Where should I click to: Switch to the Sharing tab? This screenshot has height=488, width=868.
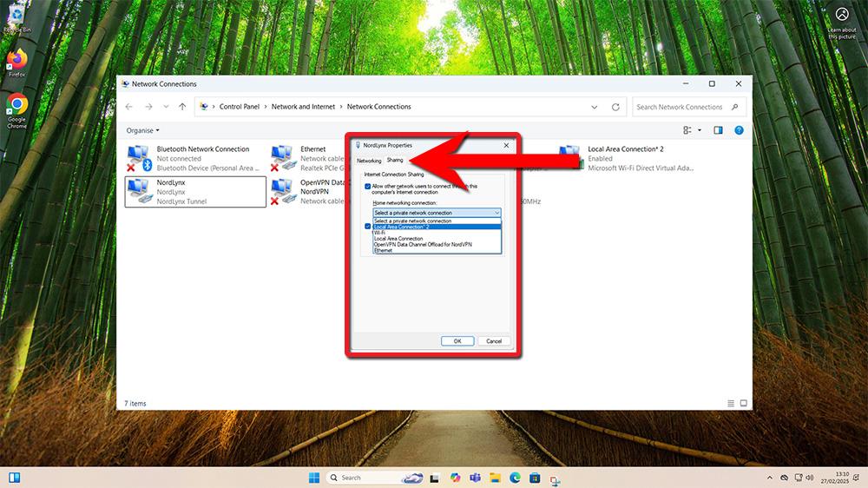[x=395, y=160]
